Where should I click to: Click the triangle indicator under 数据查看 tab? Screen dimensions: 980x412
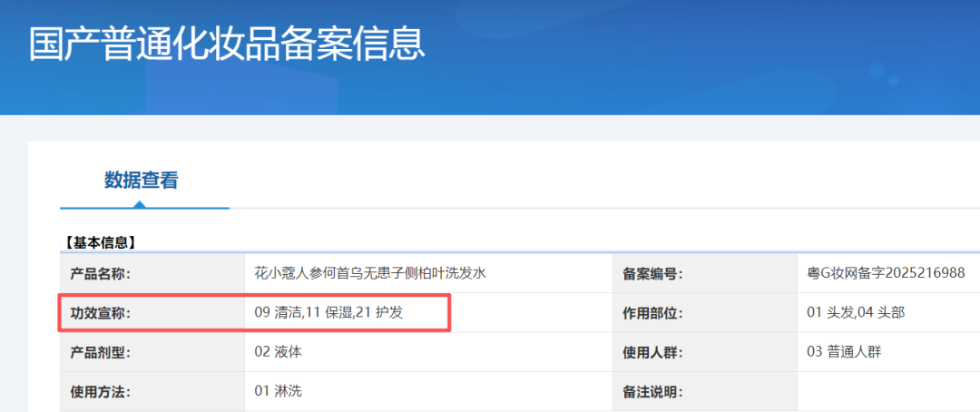click(x=141, y=205)
